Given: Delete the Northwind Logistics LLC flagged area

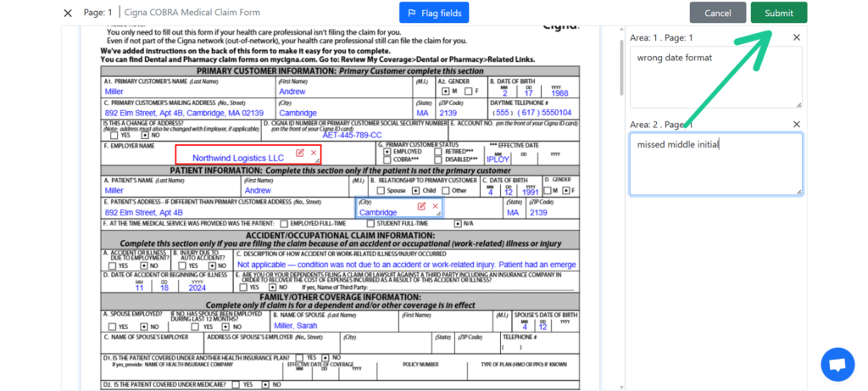Looking at the screenshot, I should pos(314,153).
